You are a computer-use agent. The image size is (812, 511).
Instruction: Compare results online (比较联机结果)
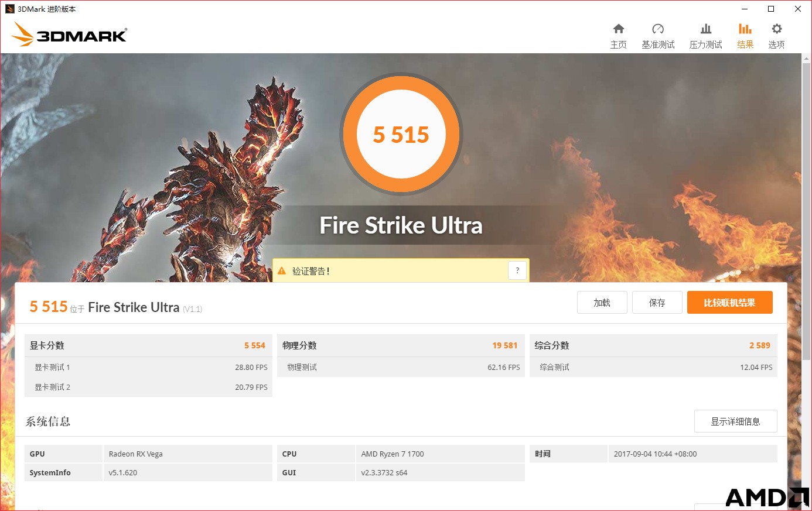(730, 303)
